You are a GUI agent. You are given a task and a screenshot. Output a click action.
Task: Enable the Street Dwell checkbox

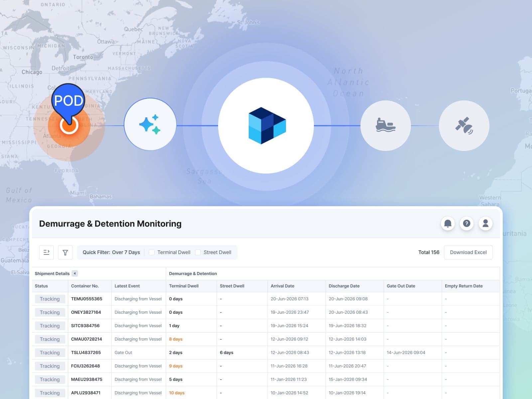(x=198, y=252)
